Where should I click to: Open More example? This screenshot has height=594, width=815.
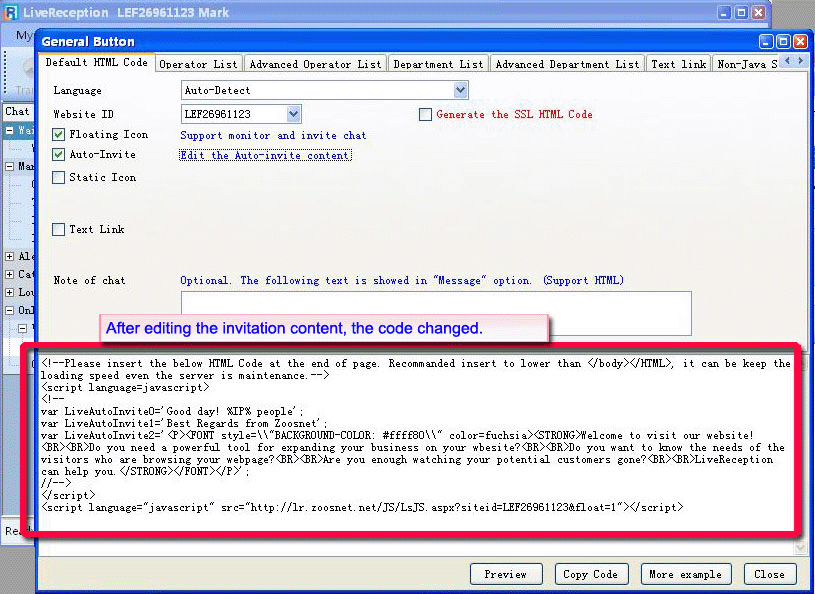[x=686, y=574]
